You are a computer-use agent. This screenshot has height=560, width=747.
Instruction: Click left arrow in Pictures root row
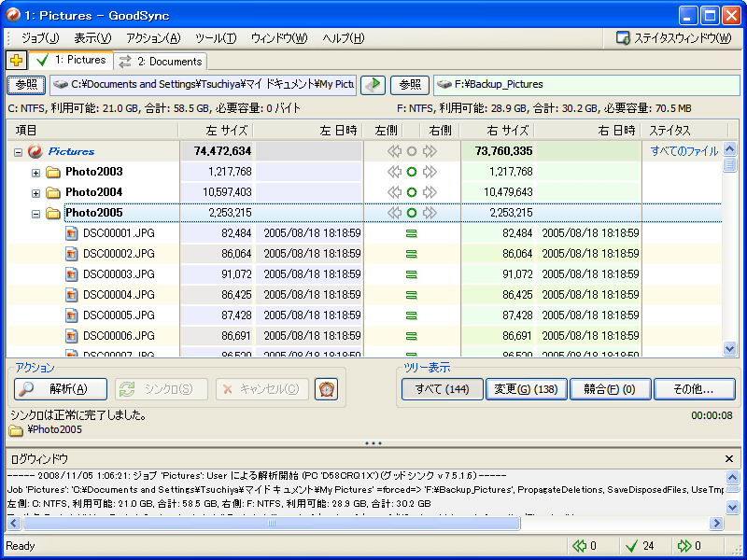tap(394, 151)
